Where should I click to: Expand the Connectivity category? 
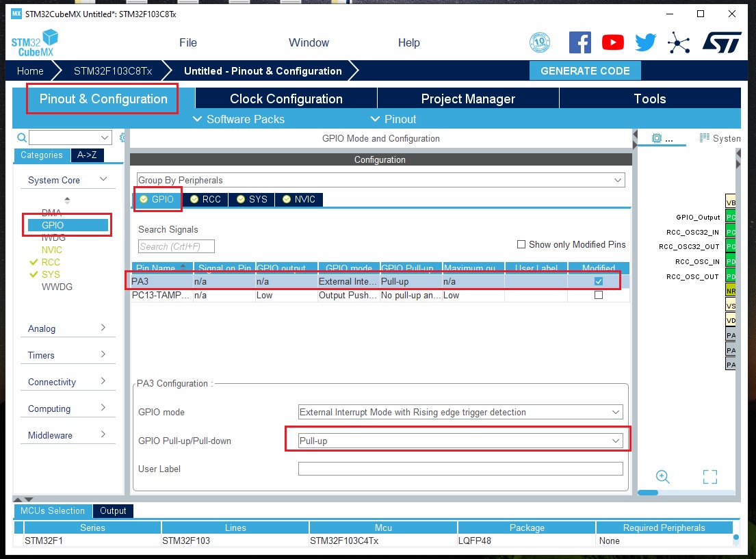click(x=103, y=381)
